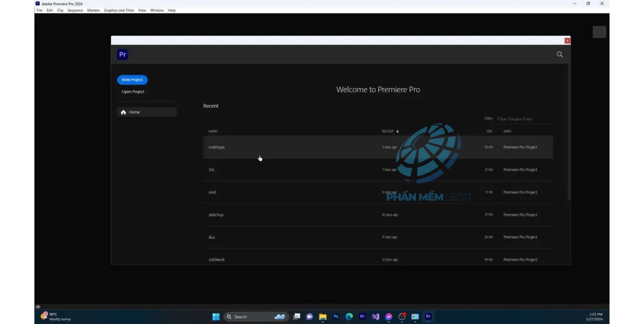This screenshot has width=644, height=324.
Task: Click the Adobe Premiere Pro title bar icon
Action: coord(38,3)
